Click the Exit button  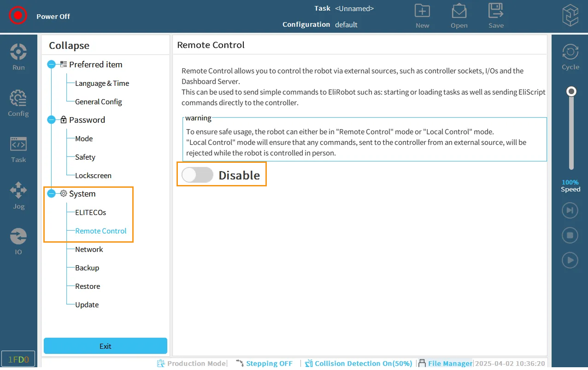coord(106,346)
